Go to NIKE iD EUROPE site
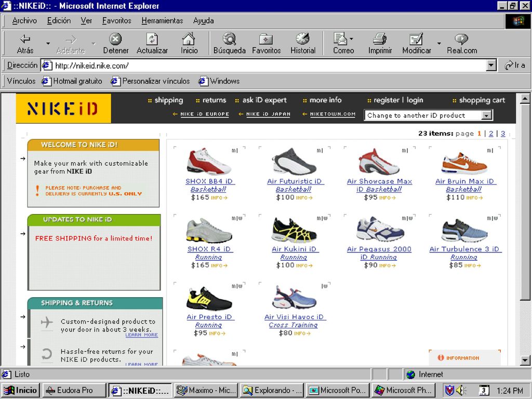 point(205,114)
